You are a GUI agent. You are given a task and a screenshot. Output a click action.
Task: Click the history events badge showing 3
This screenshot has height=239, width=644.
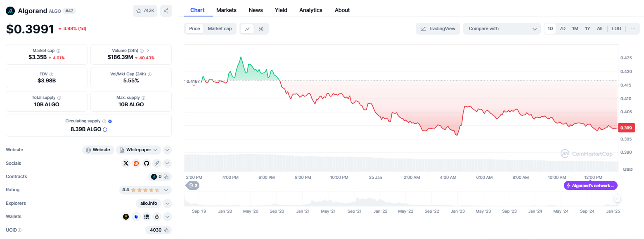pyautogui.click(x=193, y=185)
